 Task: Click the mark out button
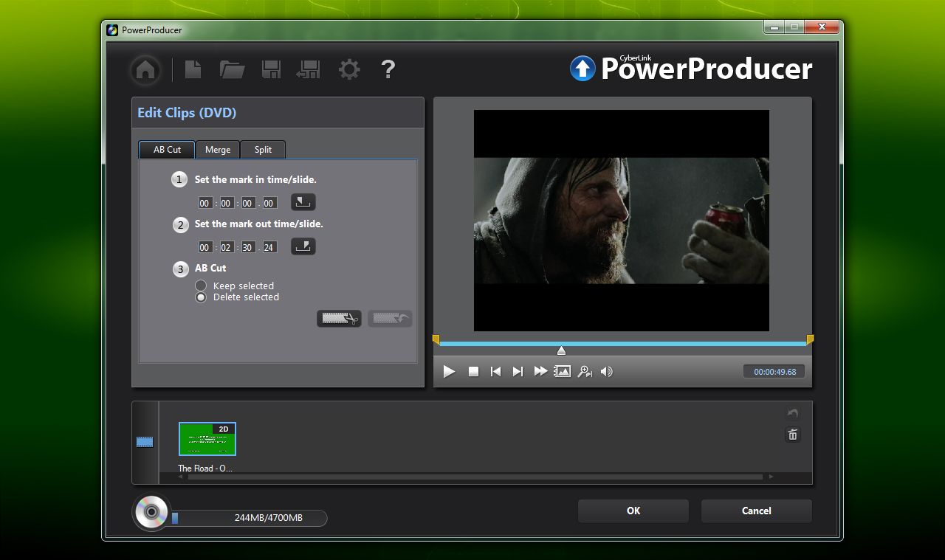303,246
